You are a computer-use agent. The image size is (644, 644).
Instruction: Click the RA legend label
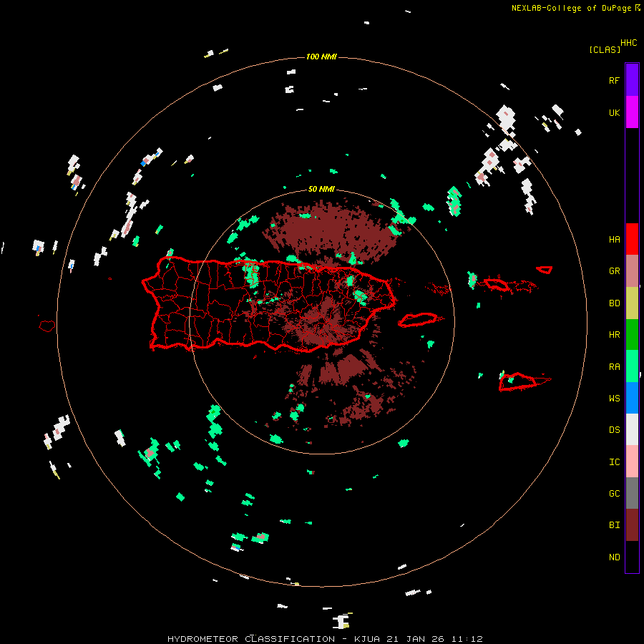coord(614,366)
